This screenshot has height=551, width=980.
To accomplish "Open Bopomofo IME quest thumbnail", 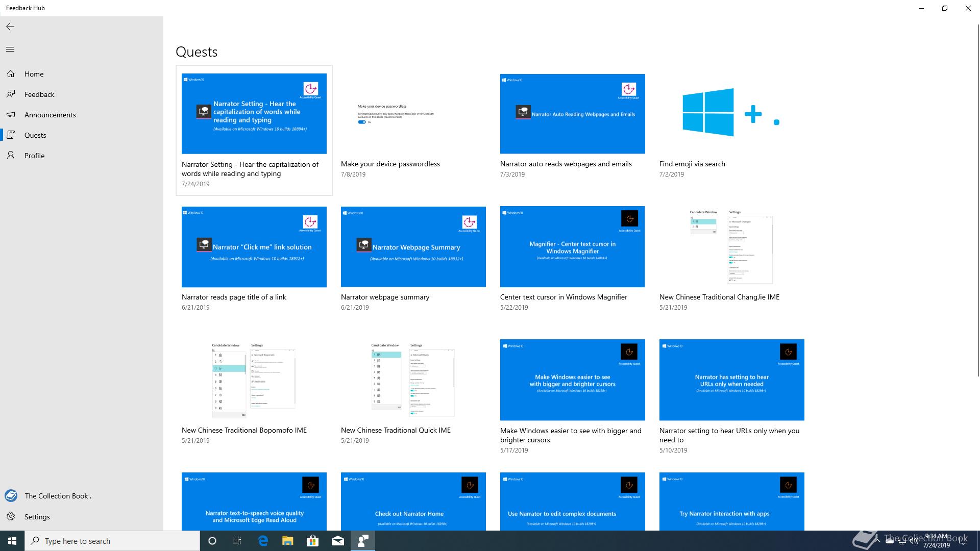I will pyautogui.click(x=254, y=380).
